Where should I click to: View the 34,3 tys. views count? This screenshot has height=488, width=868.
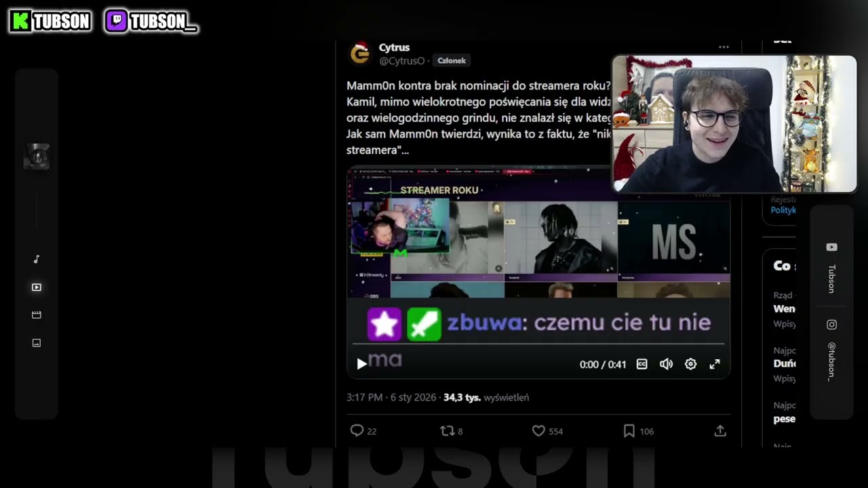point(486,398)
